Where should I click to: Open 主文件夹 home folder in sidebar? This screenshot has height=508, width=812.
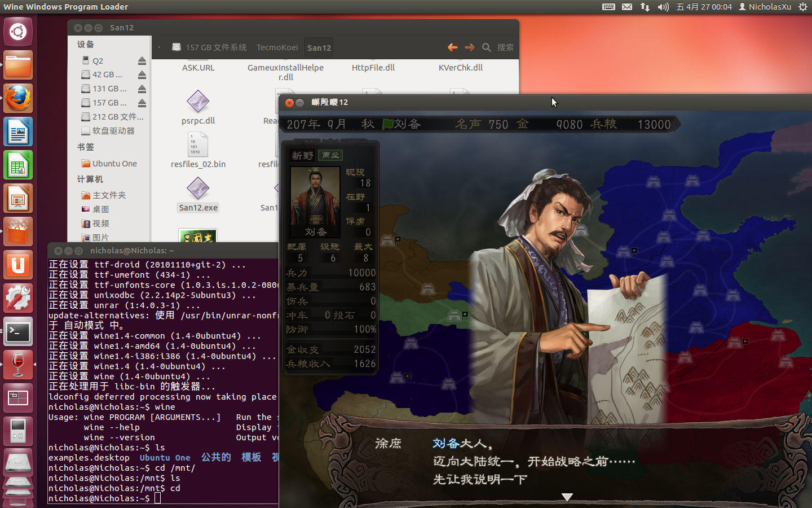[104, 195]
